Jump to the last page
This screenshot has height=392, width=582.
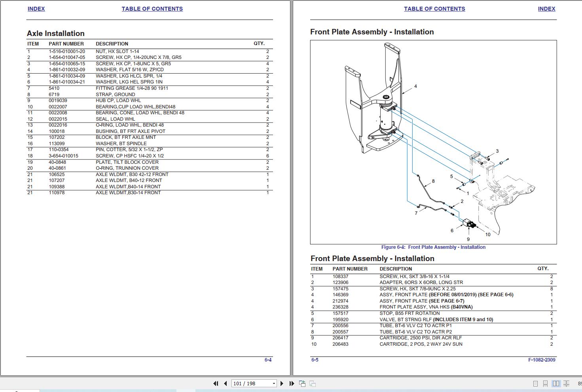point(292,383)
